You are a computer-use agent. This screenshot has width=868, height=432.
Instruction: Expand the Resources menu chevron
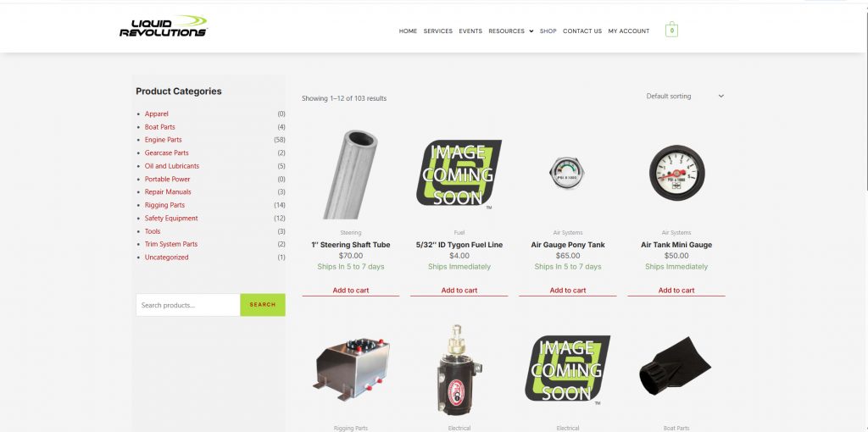point(531,31)
